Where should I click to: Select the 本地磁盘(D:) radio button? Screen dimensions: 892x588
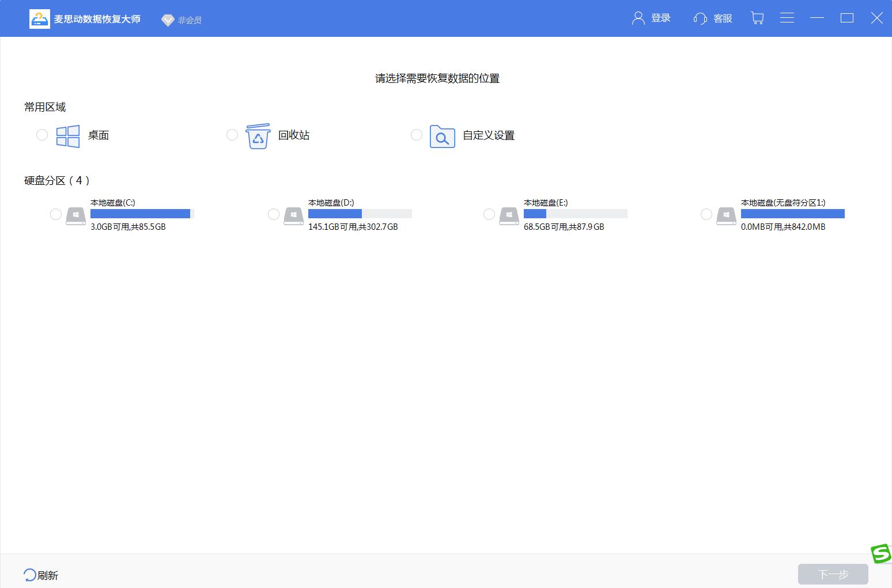click(274, 214)
